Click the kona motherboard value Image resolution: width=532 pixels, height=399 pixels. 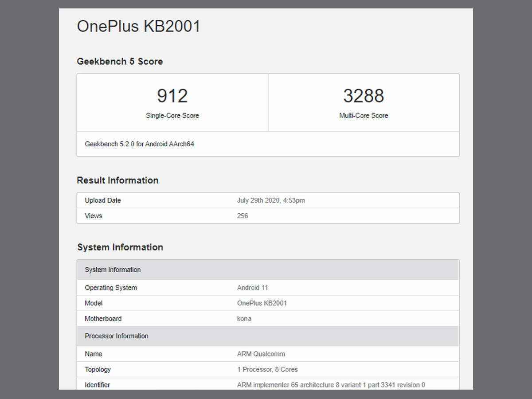coord(244,319)
